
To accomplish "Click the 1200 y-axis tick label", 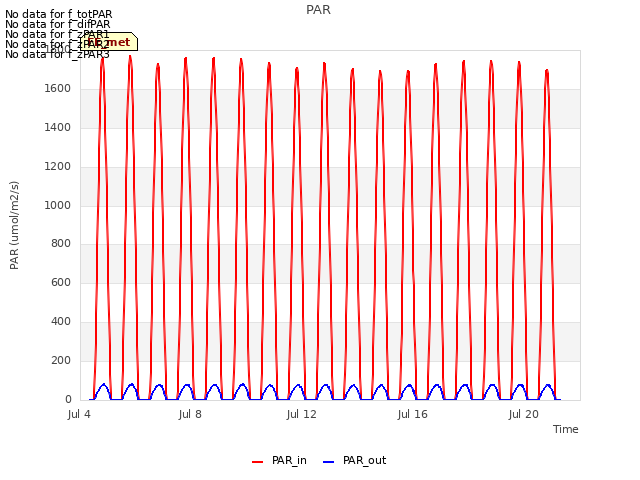I will tap(58, 167).
